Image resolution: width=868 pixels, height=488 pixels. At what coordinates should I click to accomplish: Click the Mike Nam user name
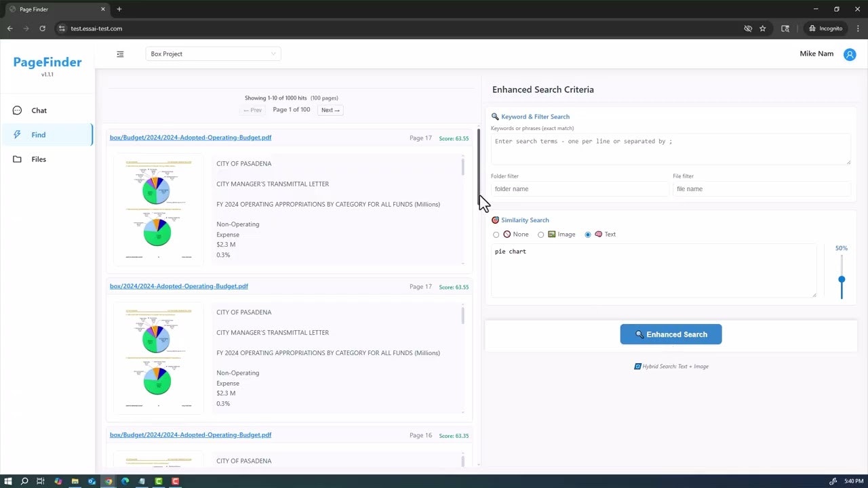(x=816, y=54)
